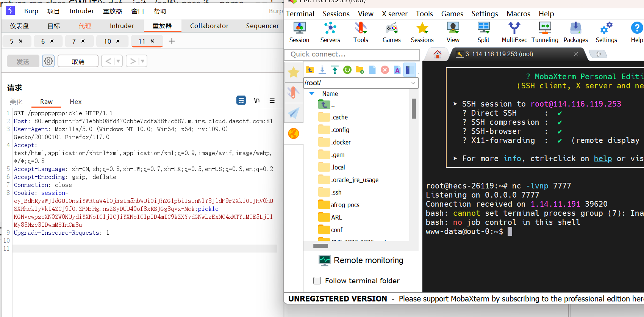Viewport: 644px width, 317px height.
Task: Switch to the Collaborator tab in Burp
Action: point(209,26)
